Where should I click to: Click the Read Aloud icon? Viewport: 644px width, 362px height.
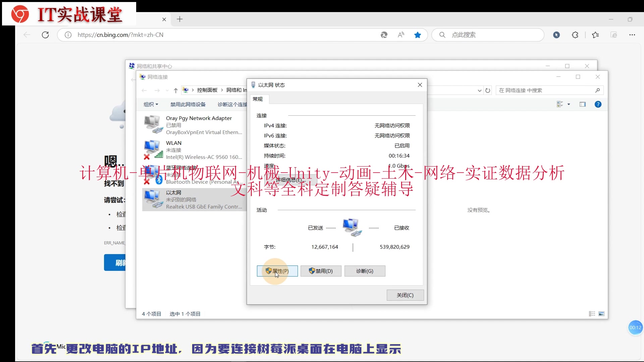[x=401, y=35]
